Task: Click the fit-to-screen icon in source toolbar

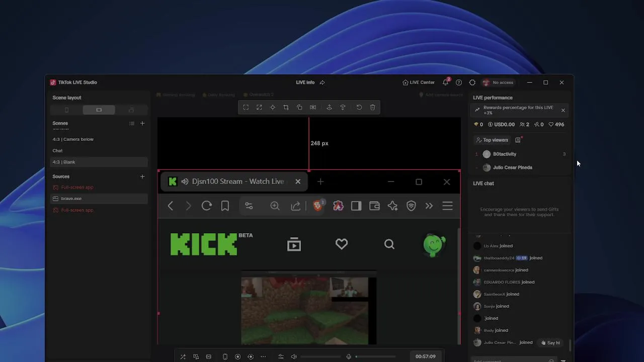Action: pos(246,107)
